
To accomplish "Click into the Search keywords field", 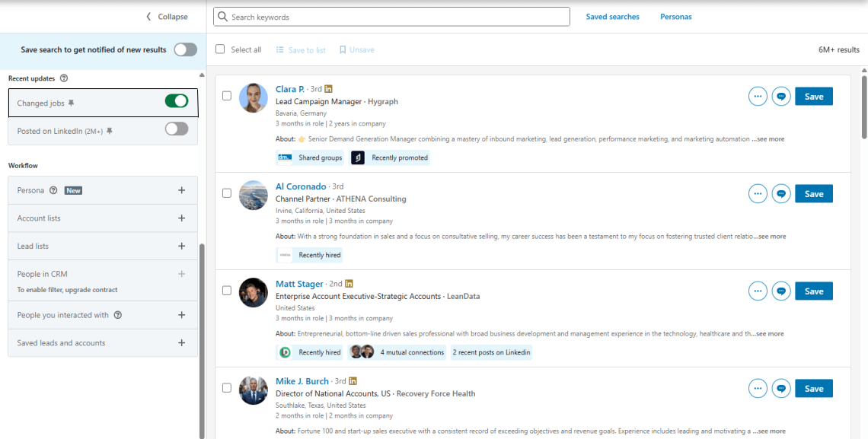I will click(391, 17).
